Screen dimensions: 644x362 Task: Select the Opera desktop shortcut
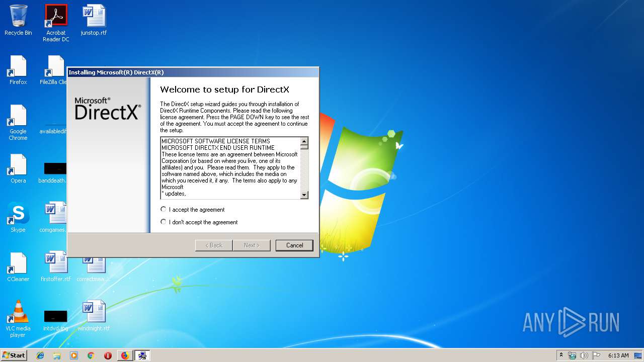18,169
